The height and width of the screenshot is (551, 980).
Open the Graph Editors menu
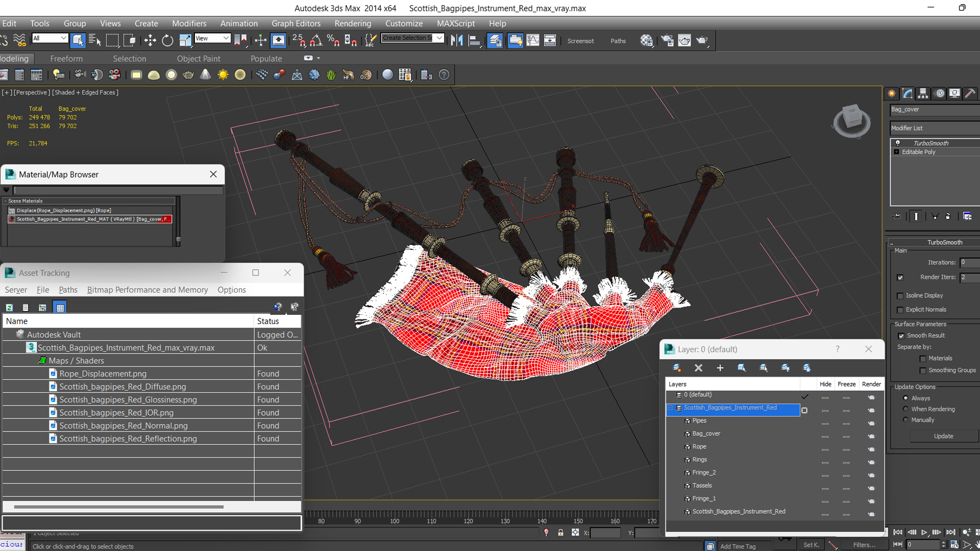[296, 23]
